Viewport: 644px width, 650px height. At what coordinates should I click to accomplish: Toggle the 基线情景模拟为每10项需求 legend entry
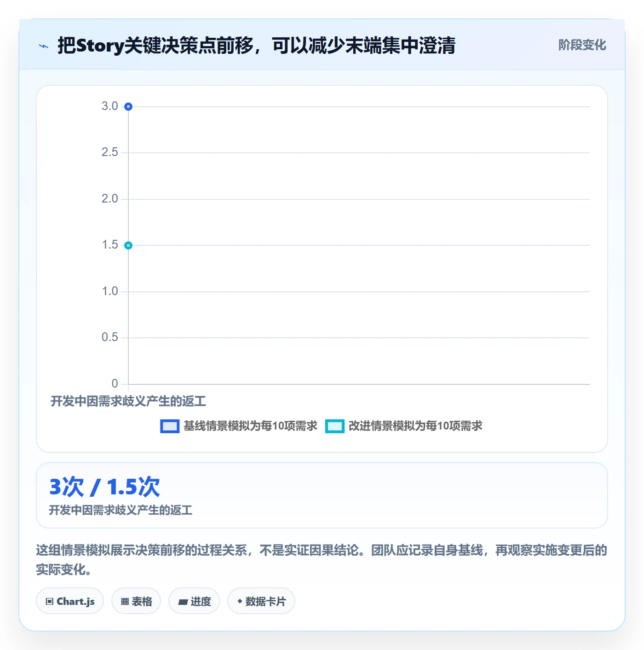click(x=239, y=426)
